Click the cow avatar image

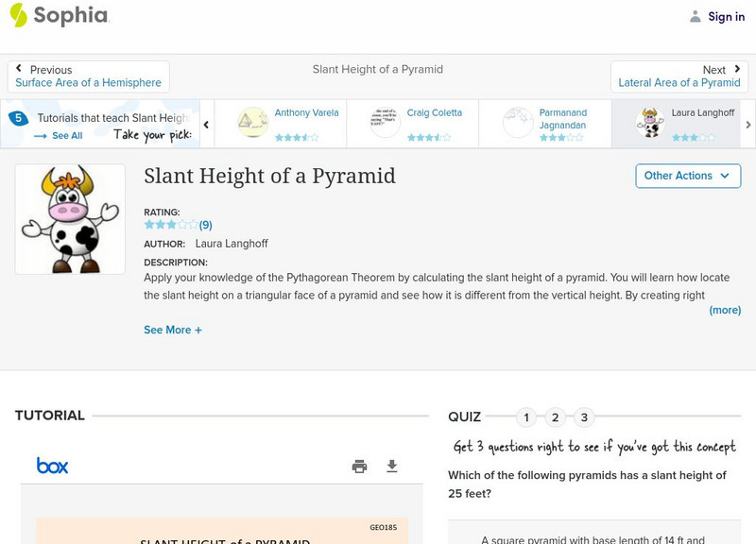click(x=70, y=219)
